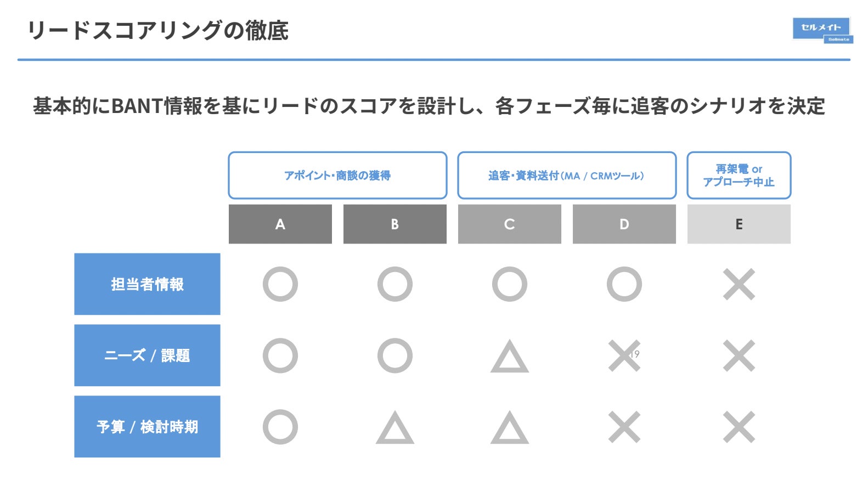Click the light gray column header E
This screenshot has width=868, height=486.
[739, 224]
